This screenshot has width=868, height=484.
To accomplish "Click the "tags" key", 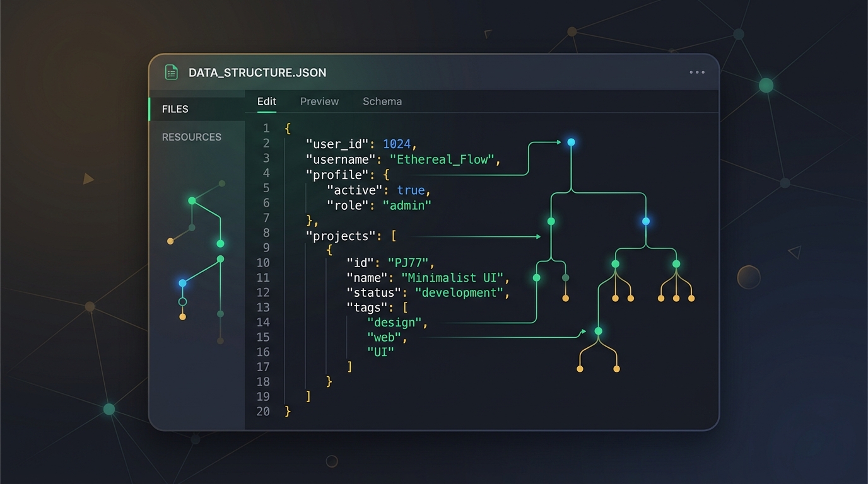I will point(368,308).
